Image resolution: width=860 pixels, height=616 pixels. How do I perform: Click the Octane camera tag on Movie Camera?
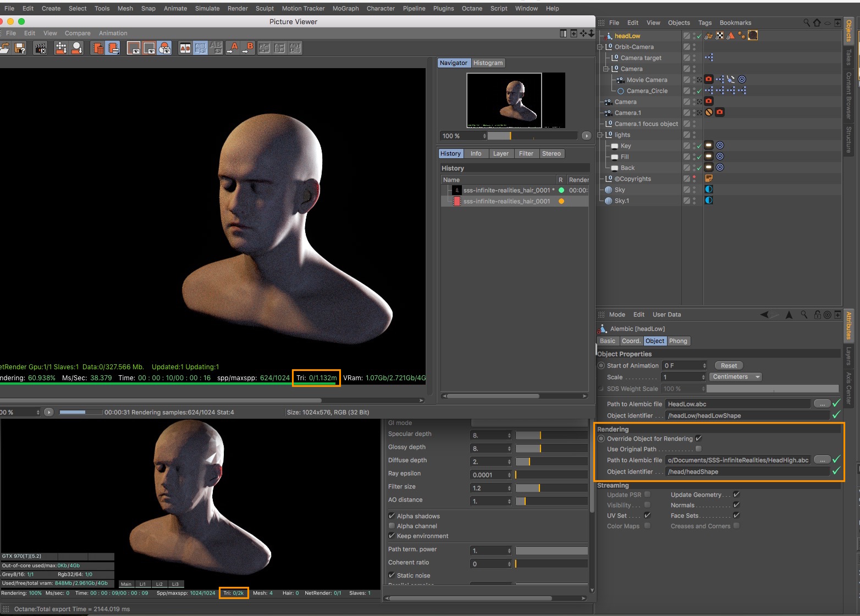(709, 80)
